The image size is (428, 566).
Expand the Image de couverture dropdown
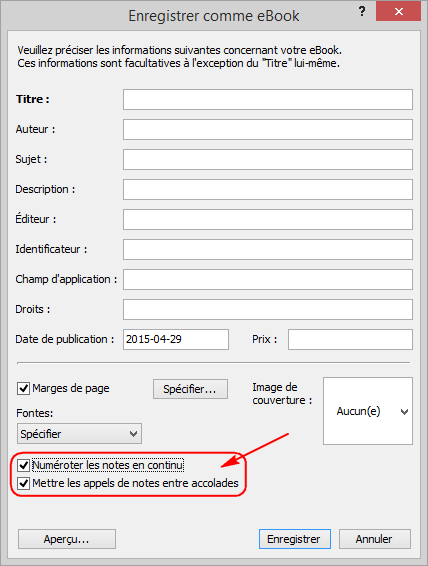point(368,411)
